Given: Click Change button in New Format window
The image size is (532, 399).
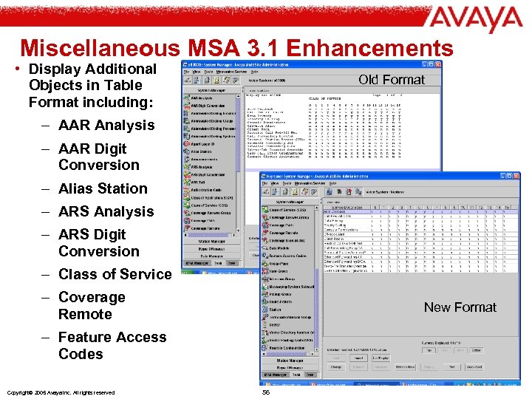Looking at the screenshot, I should point(336,367).
